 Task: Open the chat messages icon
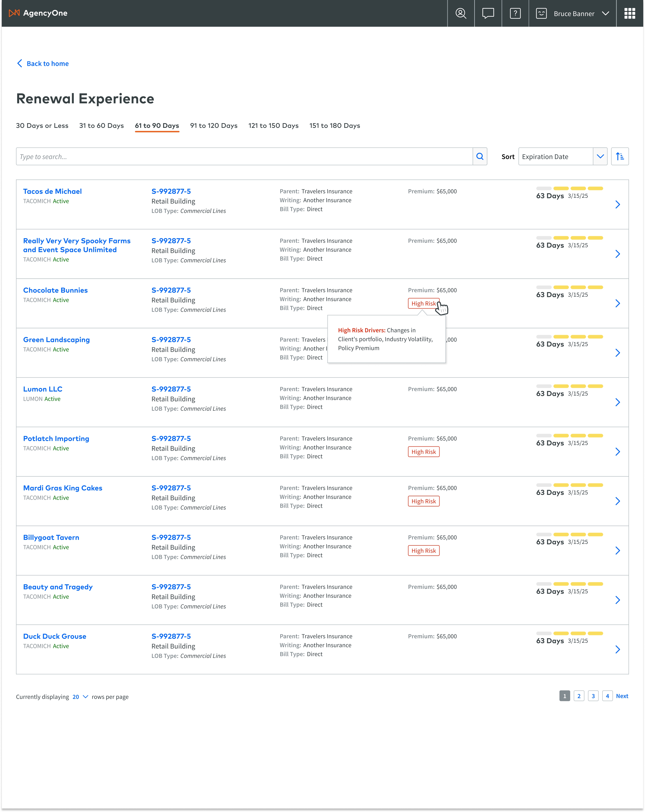click(x=488, y=13)
